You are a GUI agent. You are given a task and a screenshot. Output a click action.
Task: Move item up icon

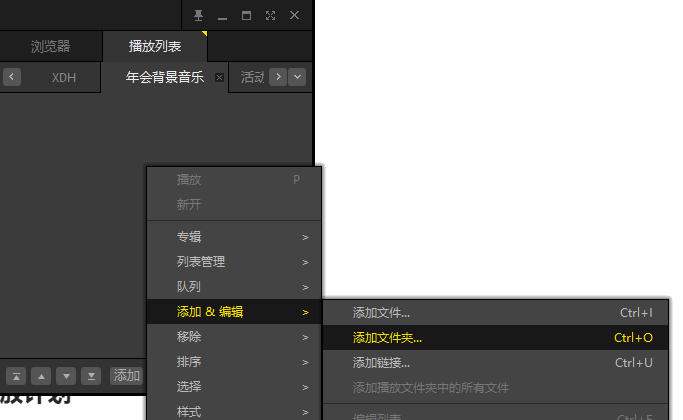[x=41, y=376]
